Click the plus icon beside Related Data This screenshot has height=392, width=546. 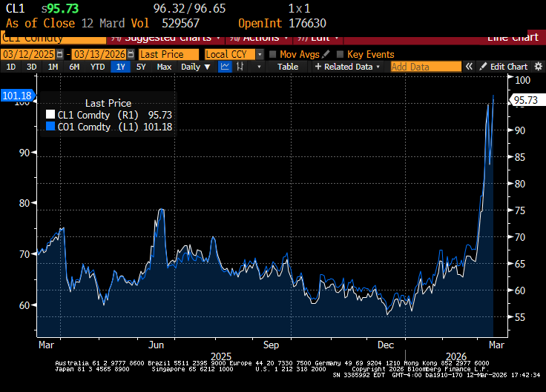tap(318, 67)
